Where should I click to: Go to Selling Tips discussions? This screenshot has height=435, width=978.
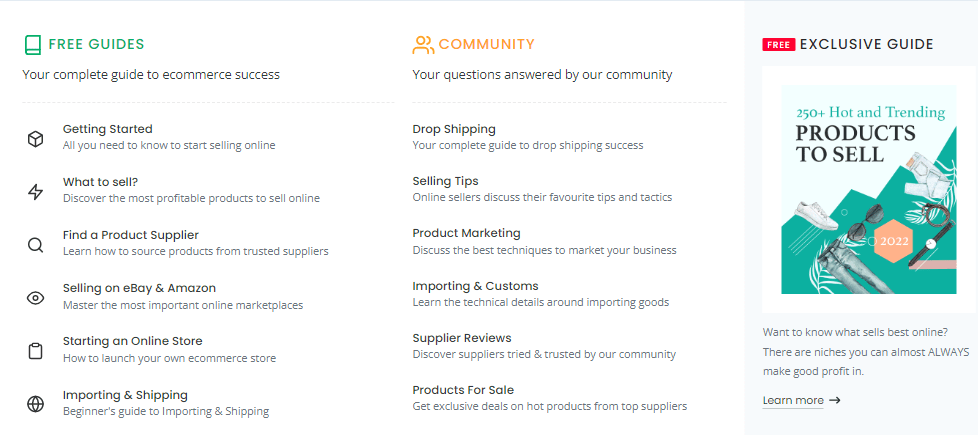click(x=445, y=181)
